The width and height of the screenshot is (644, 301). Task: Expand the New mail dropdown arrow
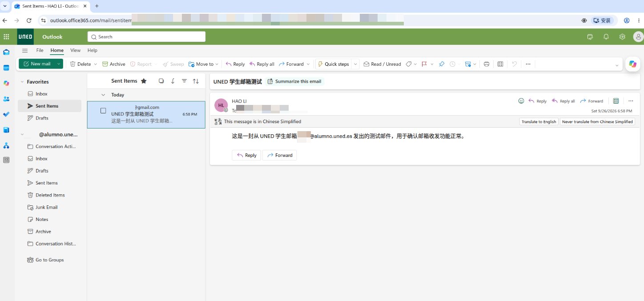(58, 64)
